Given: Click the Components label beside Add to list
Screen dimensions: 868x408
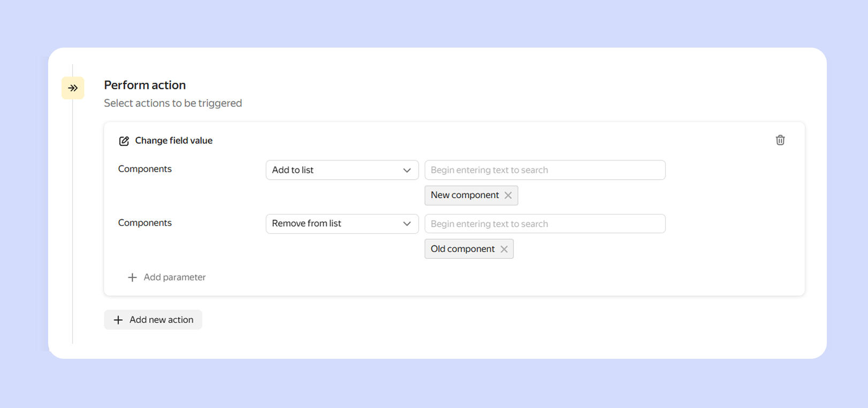Looking at the screenshot, I should tap(145, 169).
